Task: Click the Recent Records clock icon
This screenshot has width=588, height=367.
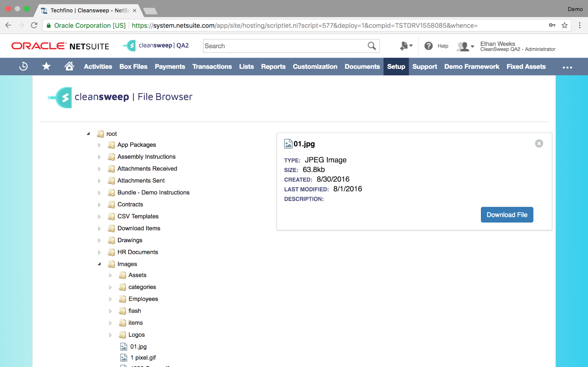Action: tap(24, 67)
